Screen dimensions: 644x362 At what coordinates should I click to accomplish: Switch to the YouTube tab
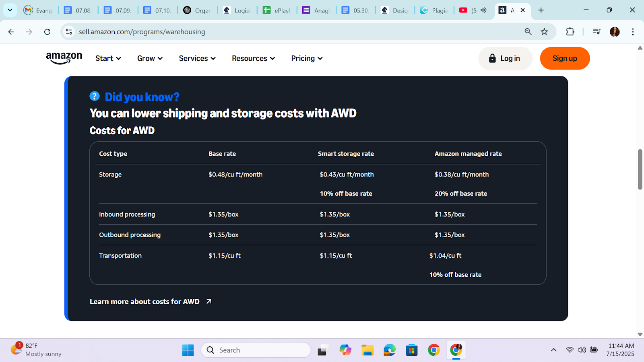pyautogui.click(x=468, y=10)
